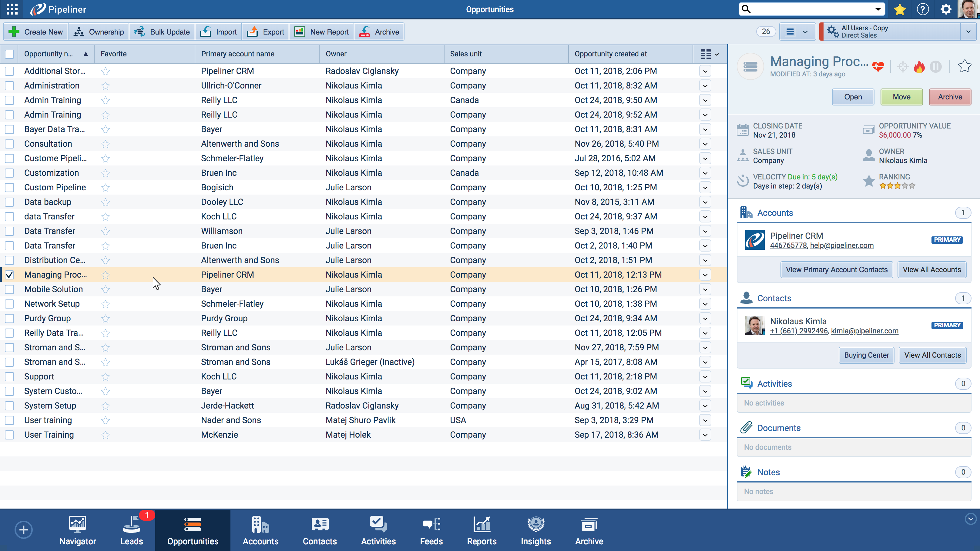Image resolution: width=980 pixels, height=551 pixels.
Task: Open the app launcher grid icon
Action: click(12, 9)
